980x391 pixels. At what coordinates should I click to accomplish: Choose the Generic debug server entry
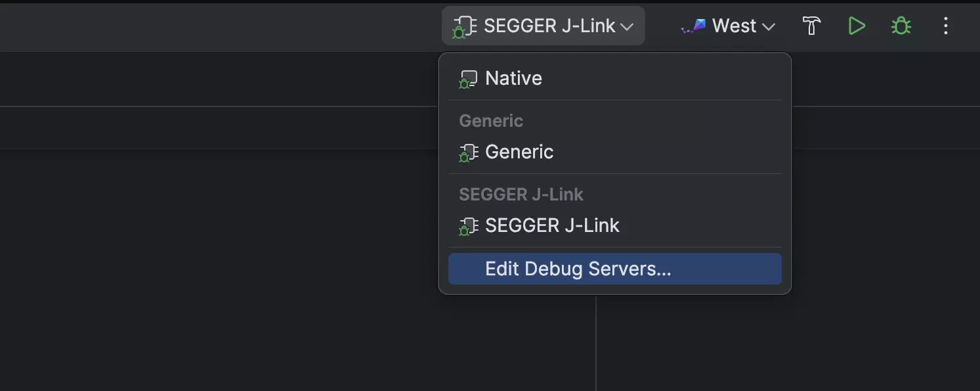(x=614, y=152)
